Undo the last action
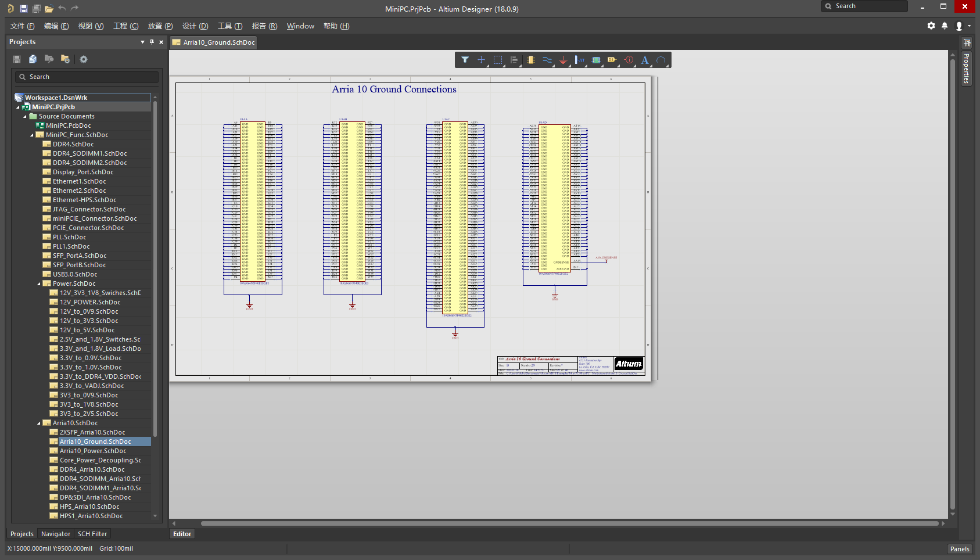Viewport: 980px width, 560px height. 62,9
